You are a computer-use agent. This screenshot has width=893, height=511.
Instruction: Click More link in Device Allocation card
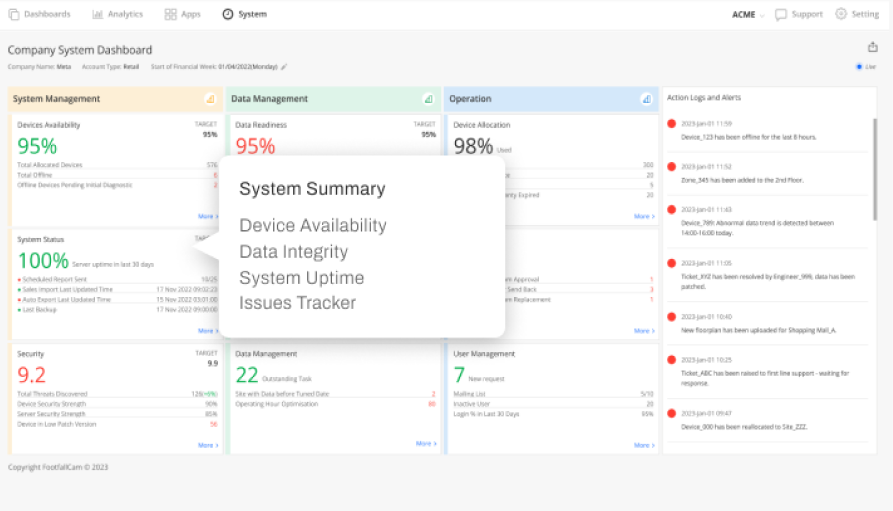(x=643, y=216)
